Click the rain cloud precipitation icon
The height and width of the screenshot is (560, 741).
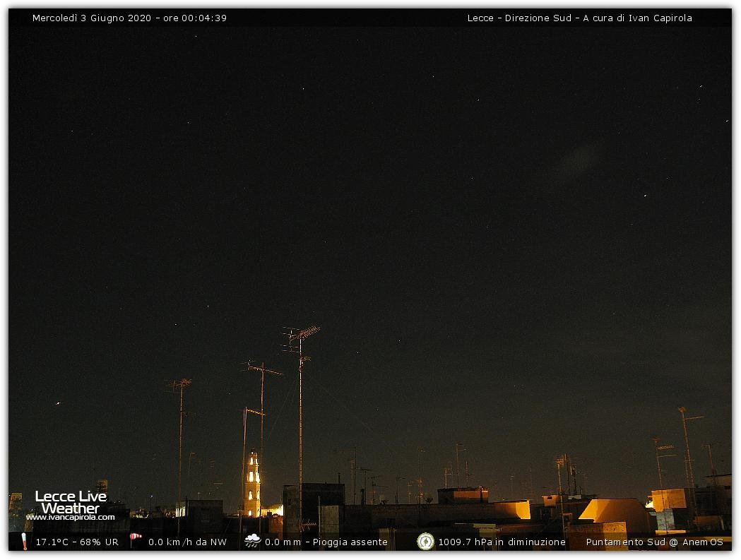tap(252, 541)
